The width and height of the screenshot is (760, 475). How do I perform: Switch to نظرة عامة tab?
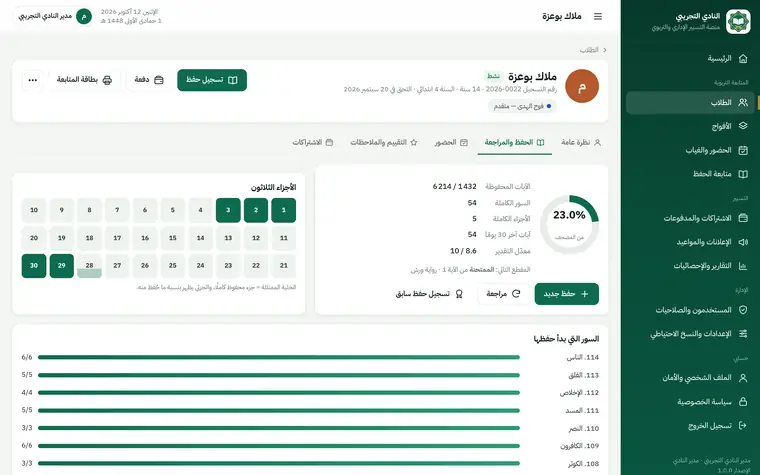pos(581,142)
